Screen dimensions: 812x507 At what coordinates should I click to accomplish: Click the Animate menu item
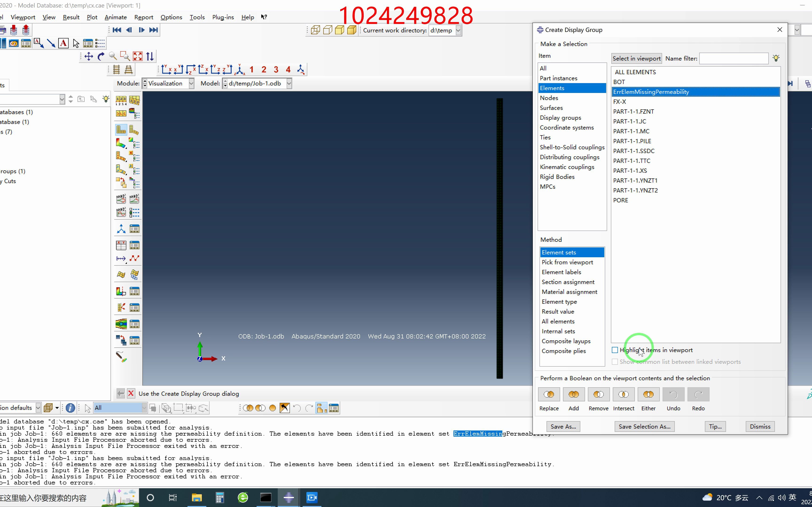115,17
